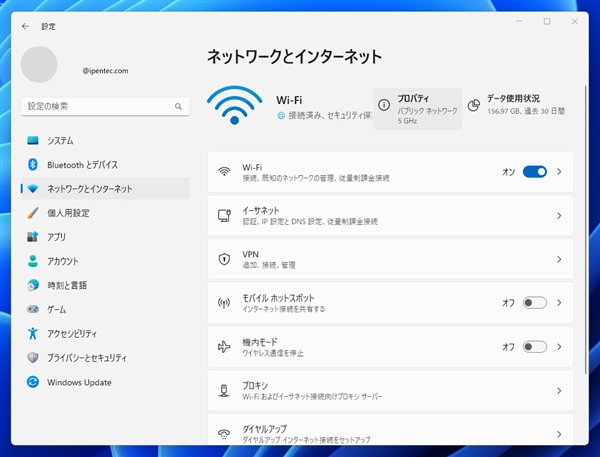The image size is (600, 457).
Task: Click 接続済み、セキュリティ保護あり status text
Action: tap(330, 116)
